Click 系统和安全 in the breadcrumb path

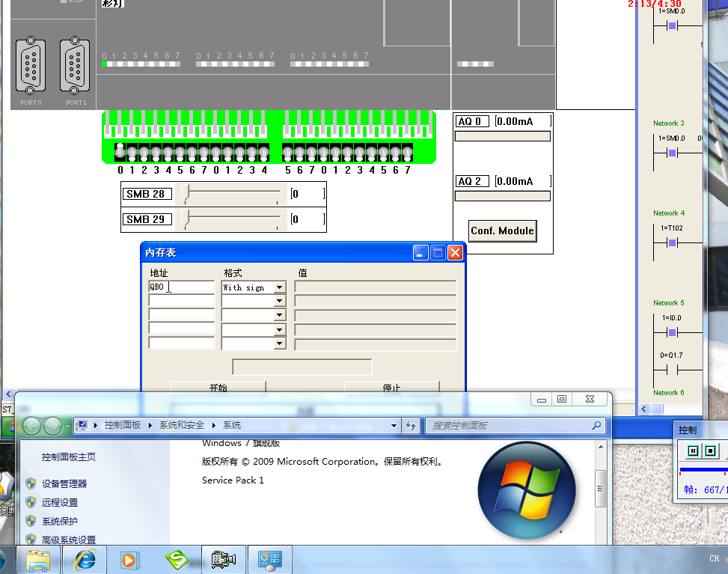coord(181,425)
